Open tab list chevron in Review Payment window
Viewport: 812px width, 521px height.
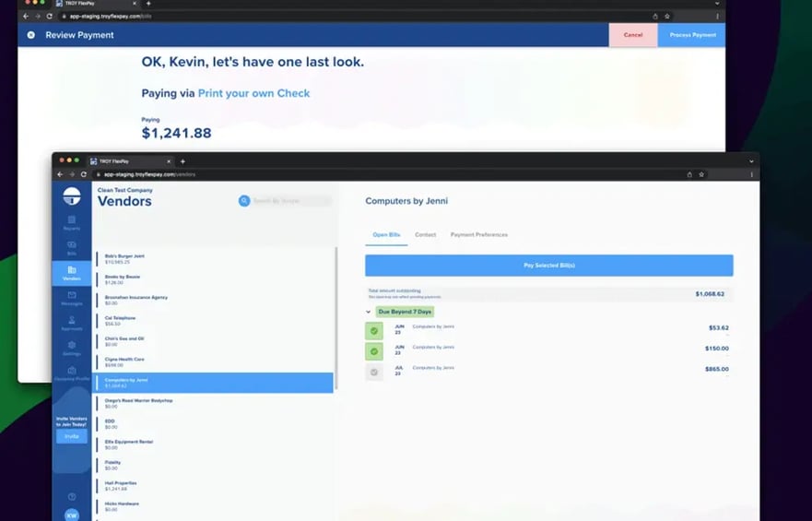(717, 4)
